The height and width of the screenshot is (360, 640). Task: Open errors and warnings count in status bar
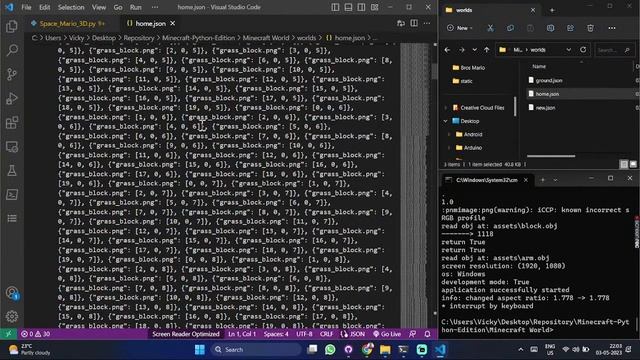click(x=36, y=334)
